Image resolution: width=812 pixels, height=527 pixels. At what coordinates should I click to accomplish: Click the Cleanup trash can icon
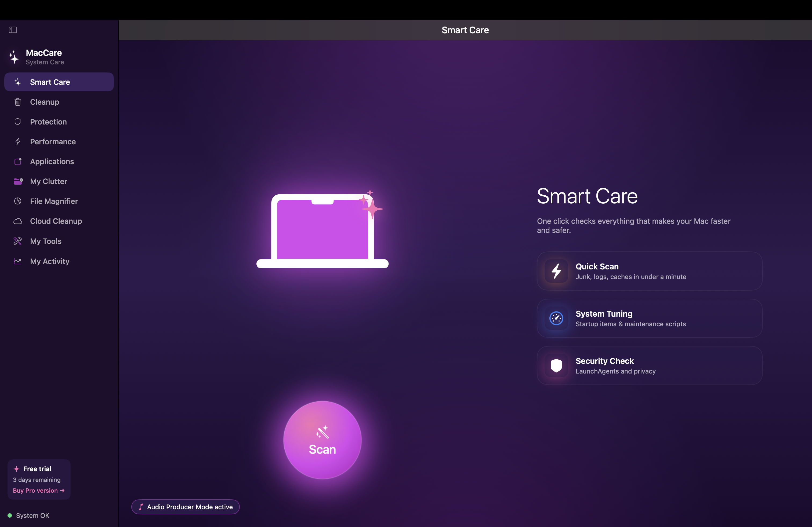pos(18,102)
